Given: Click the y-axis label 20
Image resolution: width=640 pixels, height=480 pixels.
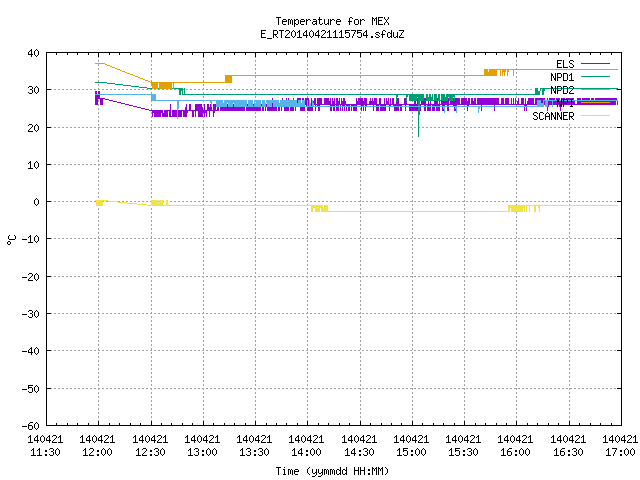Looking at the screenshot, I should tap(33, 128).
